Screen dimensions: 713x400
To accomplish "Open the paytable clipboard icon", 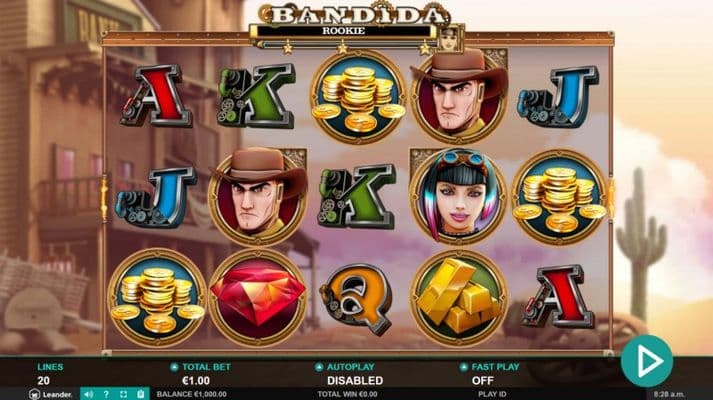I will click(141, 394).
